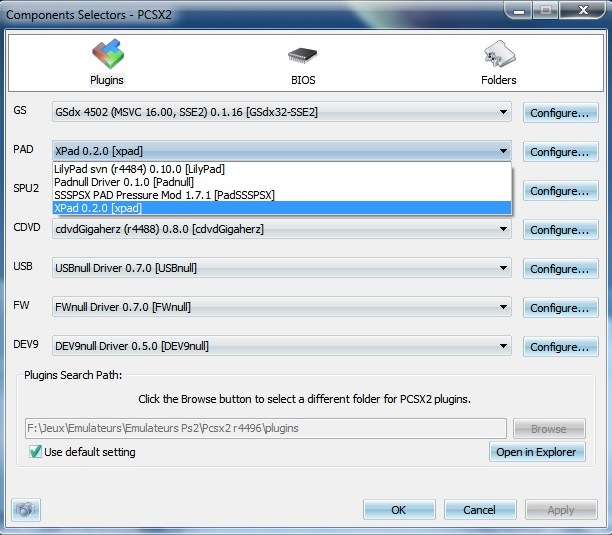Image resolution: width=612 pixels, height=535 pixels.
Task: Pick SSSPSX PAD Pressure Mod 1.7.1
Action: coord(281,195)
